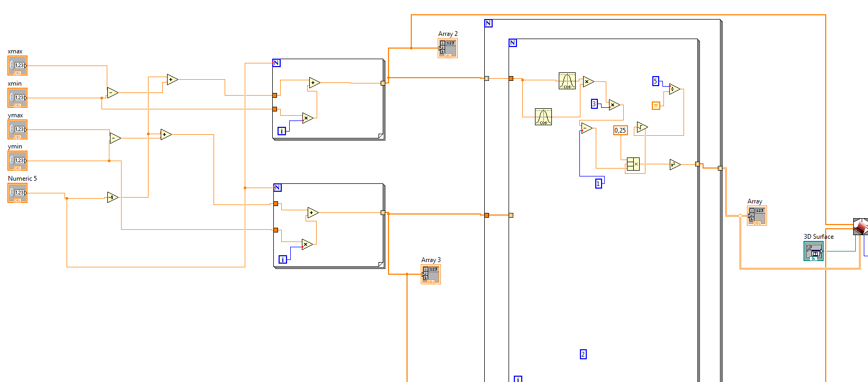Screen dimensions: 868x382
Task: Select the xmax numeric control terminal
Action: click(x=17, y=66)
